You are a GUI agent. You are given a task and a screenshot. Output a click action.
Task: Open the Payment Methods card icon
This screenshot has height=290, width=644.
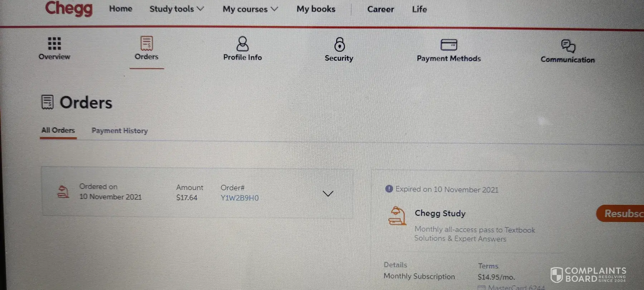coord(449,45)
